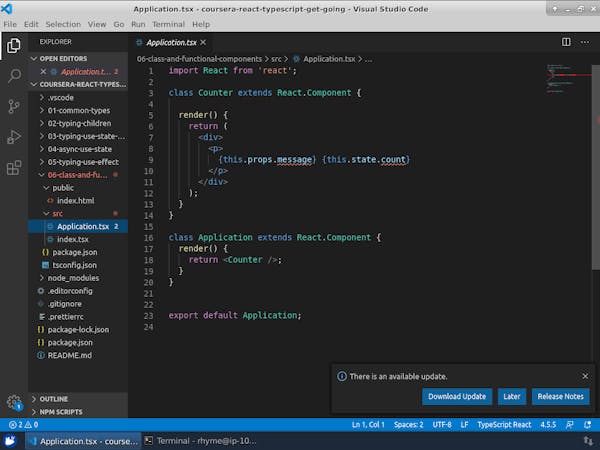Change indentation via Spaces: 2
The width and height of the screenshot is (600, 450).
pyautogui.click(x=408, y=425)
